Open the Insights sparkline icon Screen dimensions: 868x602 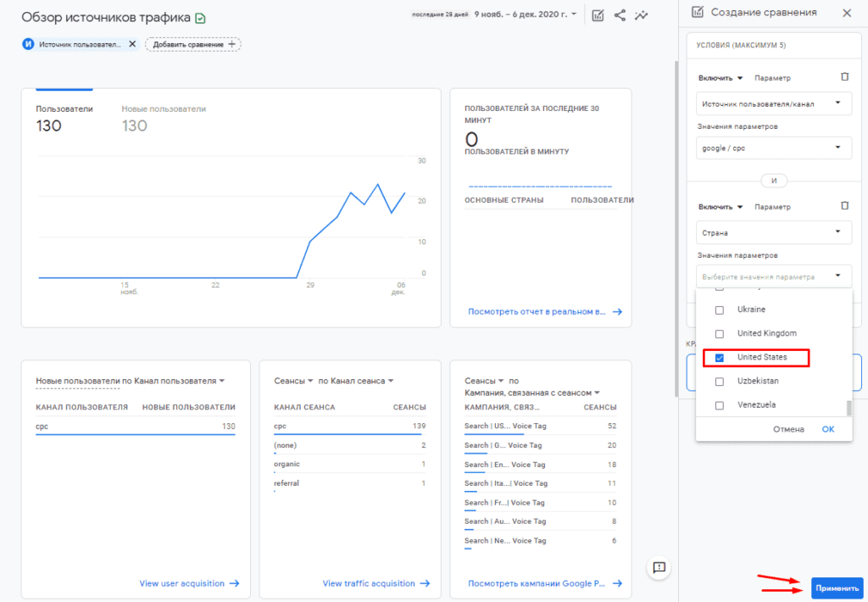[x=641, y=15]
